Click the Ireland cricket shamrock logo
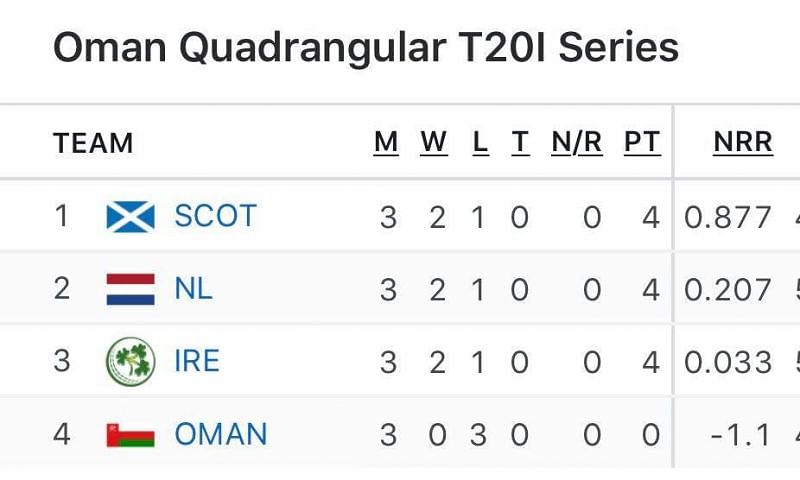This screenshot has width=800, height=480. pyautogui.click(x=131, y=361)
